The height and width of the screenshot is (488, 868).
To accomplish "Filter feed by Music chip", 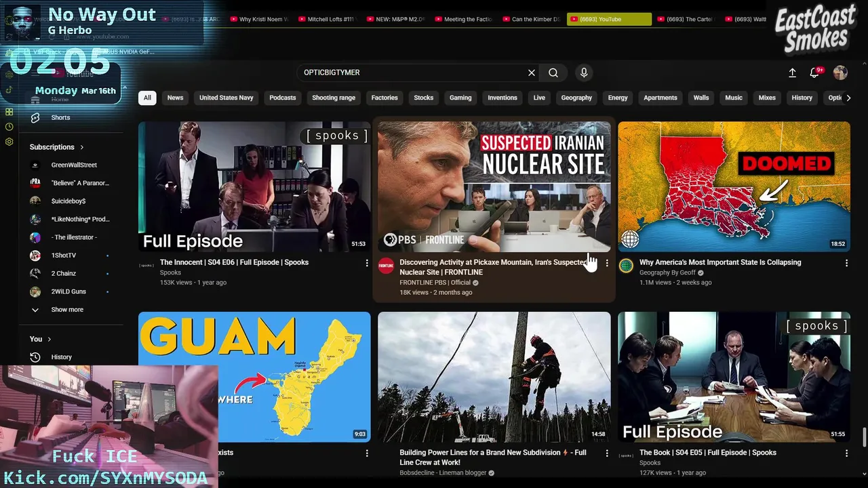I will click(734, 98).
